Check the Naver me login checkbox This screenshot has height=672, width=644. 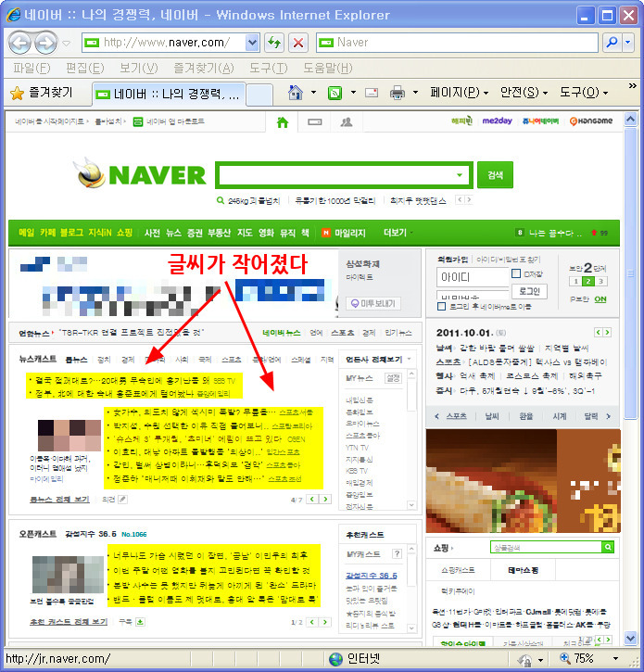[x=441, y=307]
